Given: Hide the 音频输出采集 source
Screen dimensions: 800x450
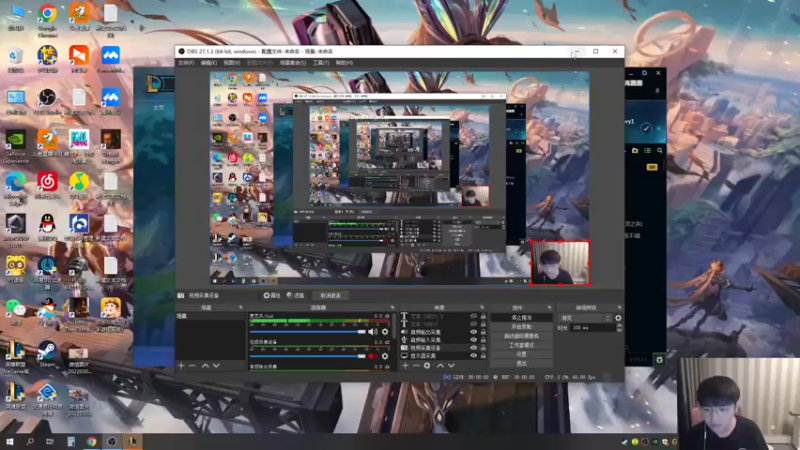Looking at the screenshot, I should click(x=473, y=332).
